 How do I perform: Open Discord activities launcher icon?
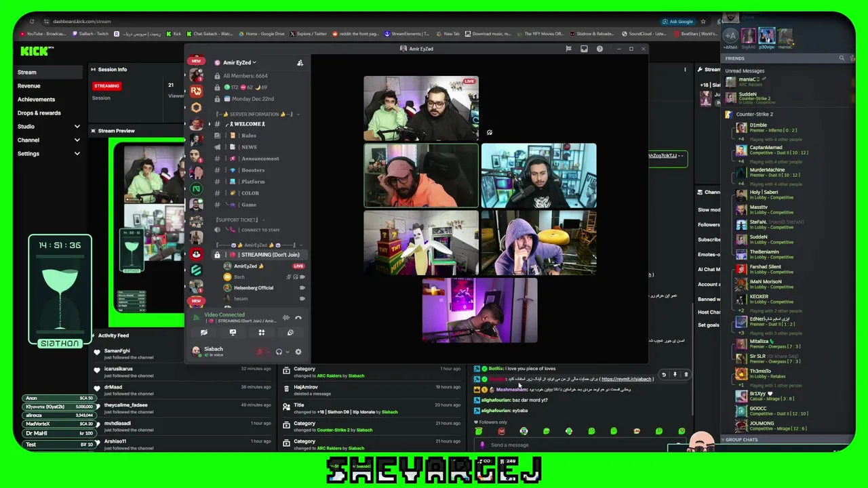tap(262, 333)
